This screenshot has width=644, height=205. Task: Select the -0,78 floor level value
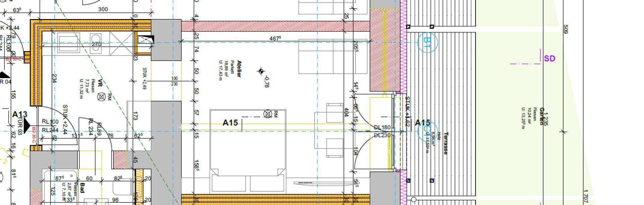click(267, 81)
